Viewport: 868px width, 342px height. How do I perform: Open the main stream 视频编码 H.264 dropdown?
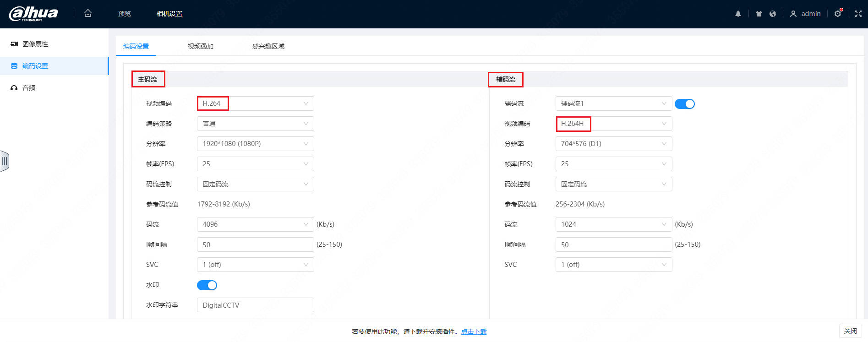tap(255, 103)
